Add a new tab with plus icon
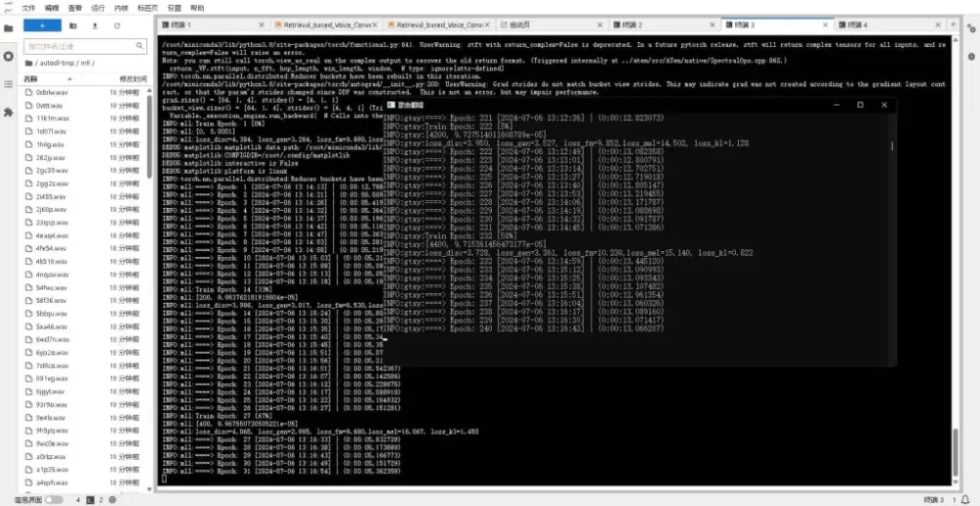The width and height of the screenshot is (980, 506). click(x=954, y=25)
